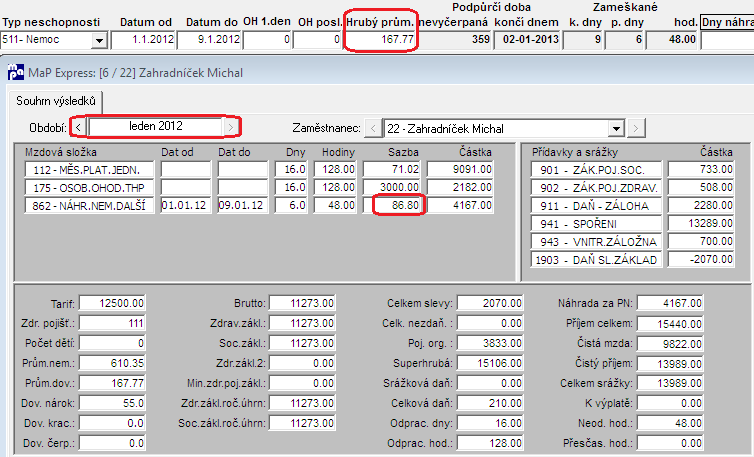Click the Brutto field 11273.00
The image size is (754, 457).
(302, 303)
